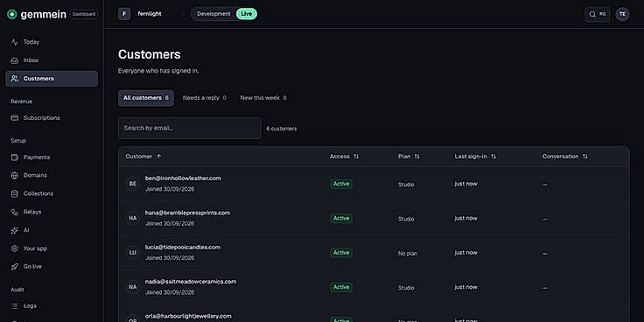Open the Inbox tray icon
Image resolution: width=644 pixels, height=322 pixels.
pyautogui.click(x=14, y=60)
